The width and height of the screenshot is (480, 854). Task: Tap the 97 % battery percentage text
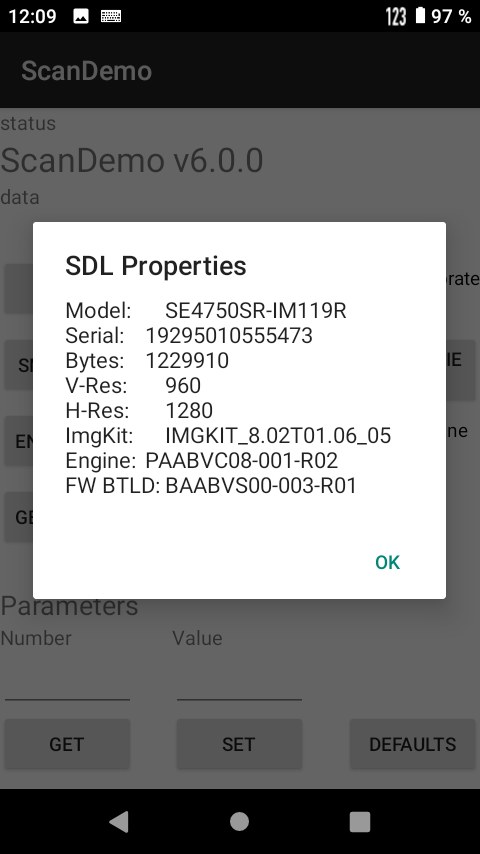pyautogui.click(x=451, y=16)
